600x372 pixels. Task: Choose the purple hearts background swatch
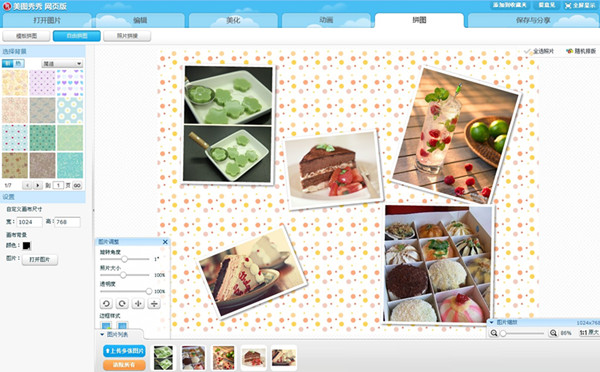(70, 83)
